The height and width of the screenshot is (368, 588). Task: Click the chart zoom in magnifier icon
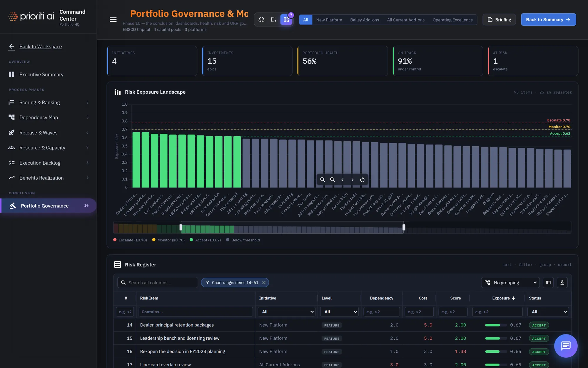[333, 180]
